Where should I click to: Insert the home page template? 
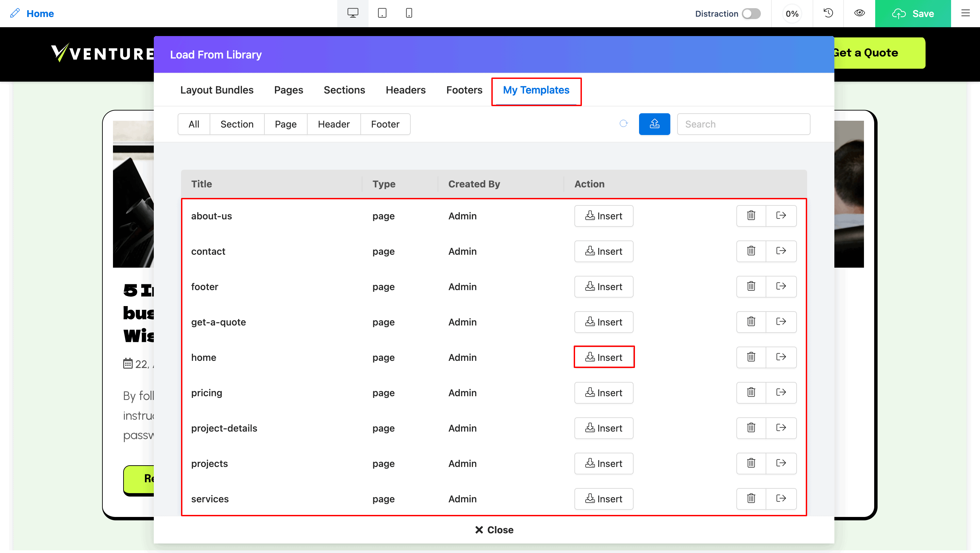click(x=604, y=357)
